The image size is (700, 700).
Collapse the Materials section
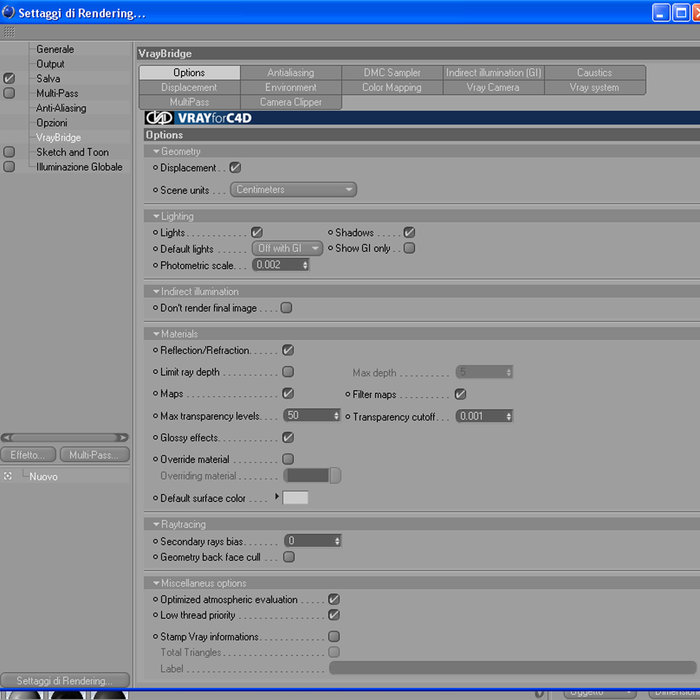(x=156, y=333)
